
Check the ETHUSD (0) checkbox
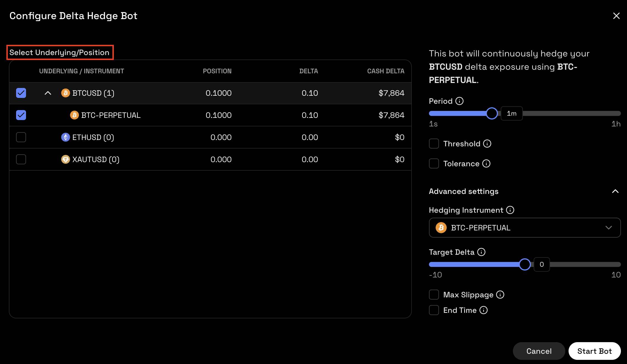[21, 137]
